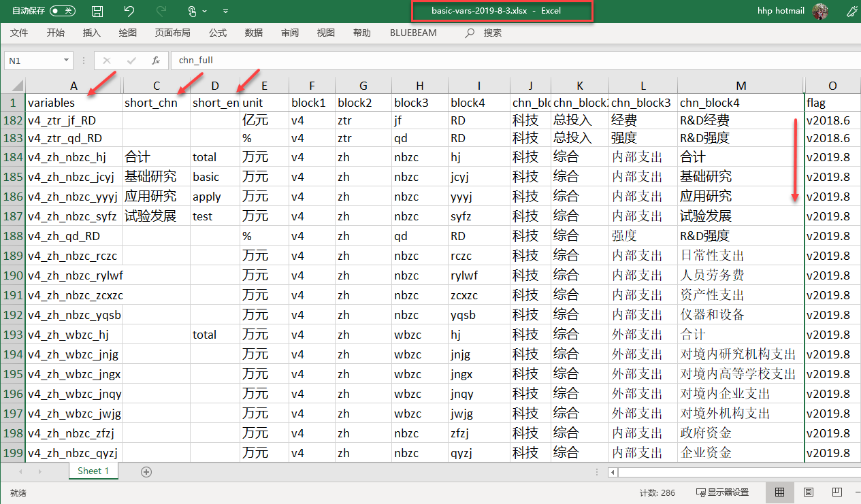Expand the Quick Access Toolbar customize arrow
The width and height of the screenshot is (861, 504).
[225, 12]
